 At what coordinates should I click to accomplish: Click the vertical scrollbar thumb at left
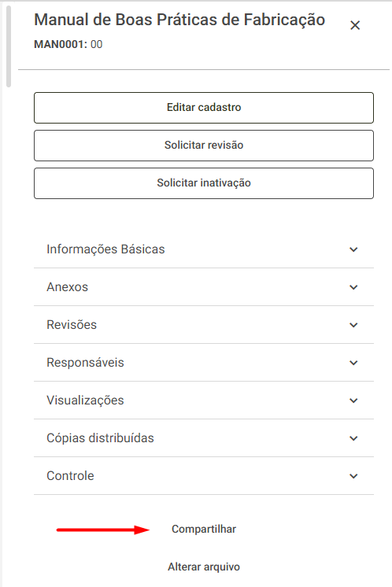pos(9,46)
